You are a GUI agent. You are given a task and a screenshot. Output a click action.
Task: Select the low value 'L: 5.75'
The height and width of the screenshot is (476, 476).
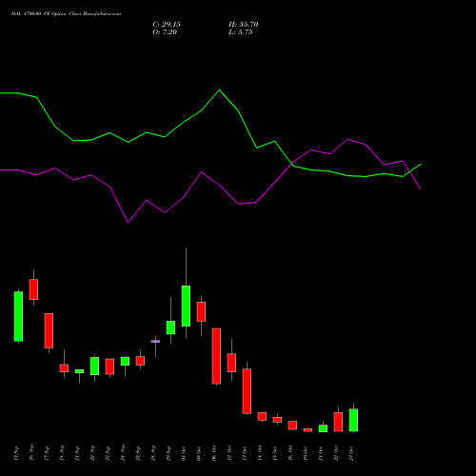tap(241, 32)
